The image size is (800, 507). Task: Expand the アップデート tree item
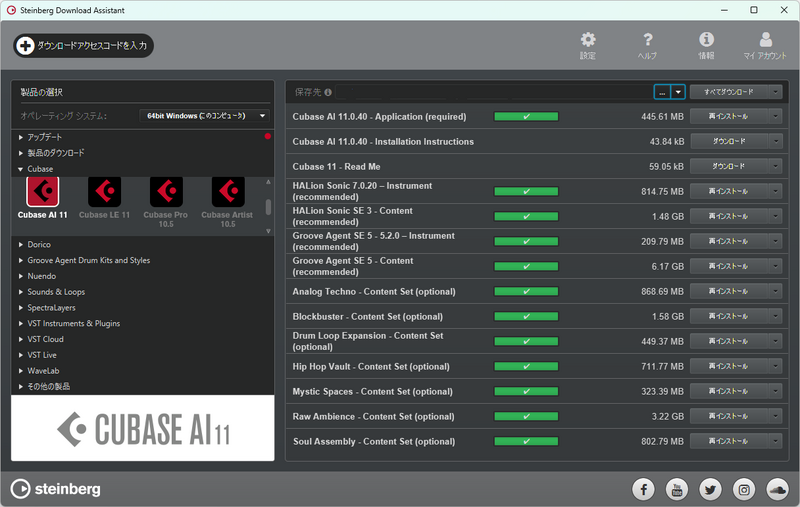click(20, 137)
